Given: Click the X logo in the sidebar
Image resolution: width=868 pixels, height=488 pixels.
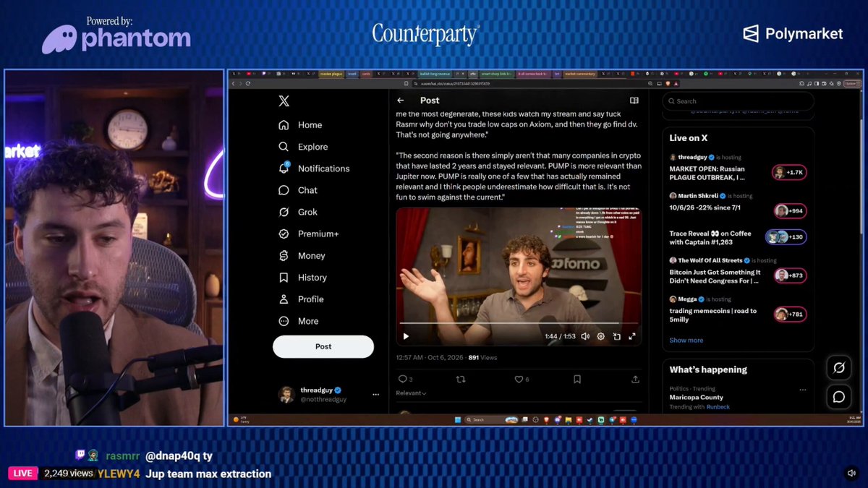Looking at the screenshot, I should (x=284, y=101).
